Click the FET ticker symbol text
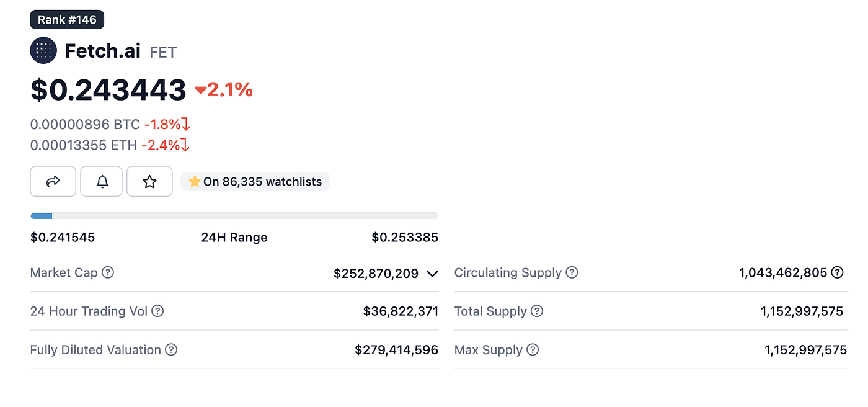This screenshot has height=407, width=868. [x=163, y=51]
